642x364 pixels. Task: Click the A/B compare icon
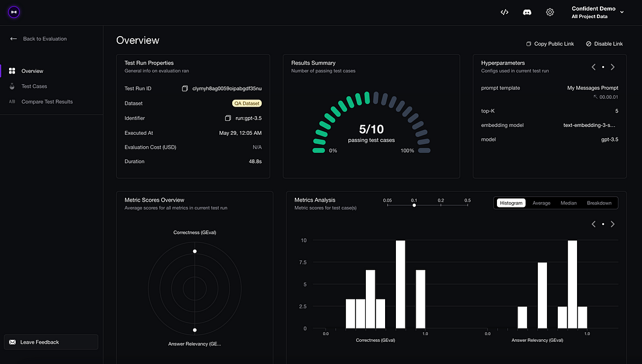(12, 102)
